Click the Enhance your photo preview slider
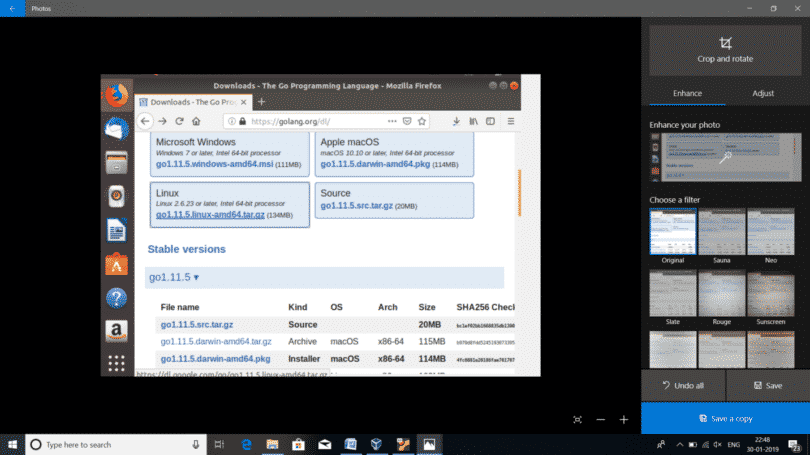This screenshot has height=455, width=810. pyautogui.click(x=725, y=158)
